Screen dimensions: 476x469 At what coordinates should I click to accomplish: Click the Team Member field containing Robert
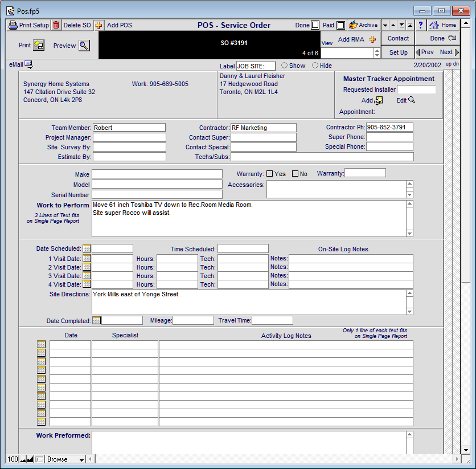tap(129, 128)
